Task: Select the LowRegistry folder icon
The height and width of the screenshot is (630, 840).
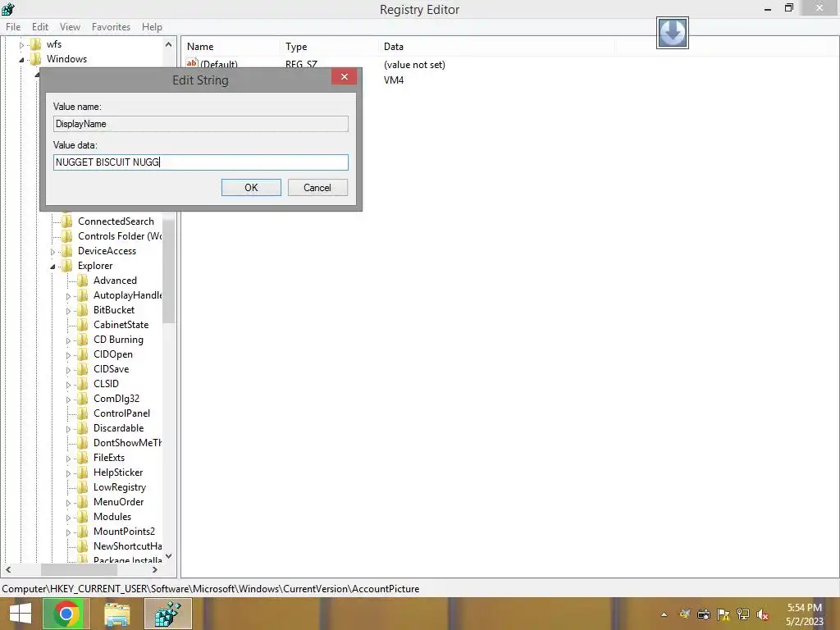Action: point(83,487)
